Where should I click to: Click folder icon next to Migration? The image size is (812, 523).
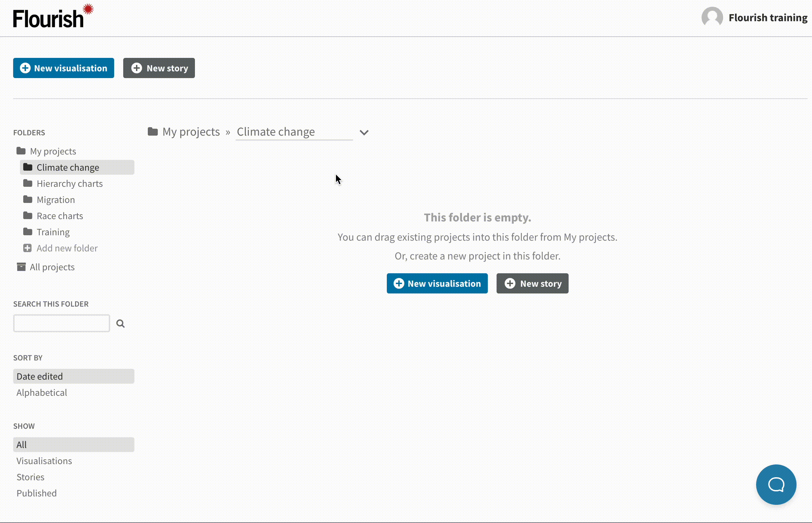(x=28, y=199)
